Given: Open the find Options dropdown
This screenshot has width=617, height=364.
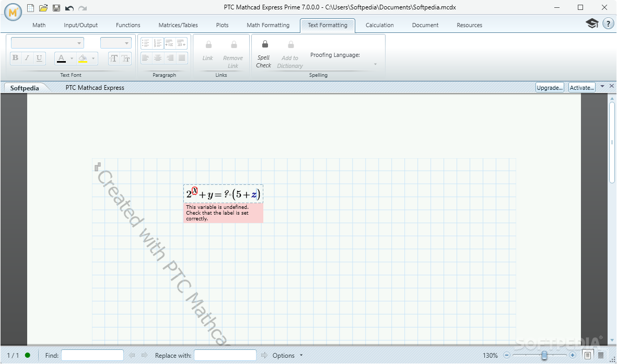Looking at the screenshot, I should (x=288, y=355).
